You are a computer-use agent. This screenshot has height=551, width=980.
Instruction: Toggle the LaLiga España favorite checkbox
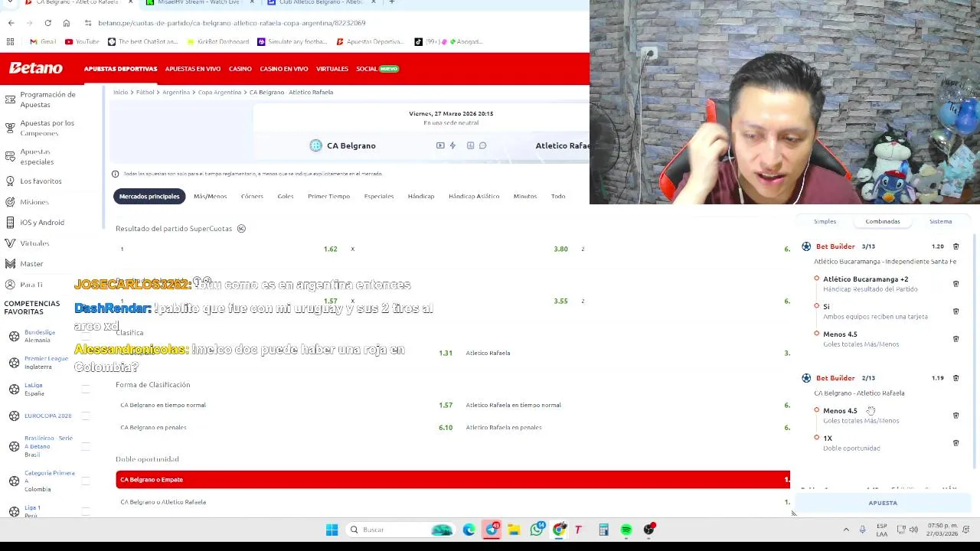[x=86, y=390]
